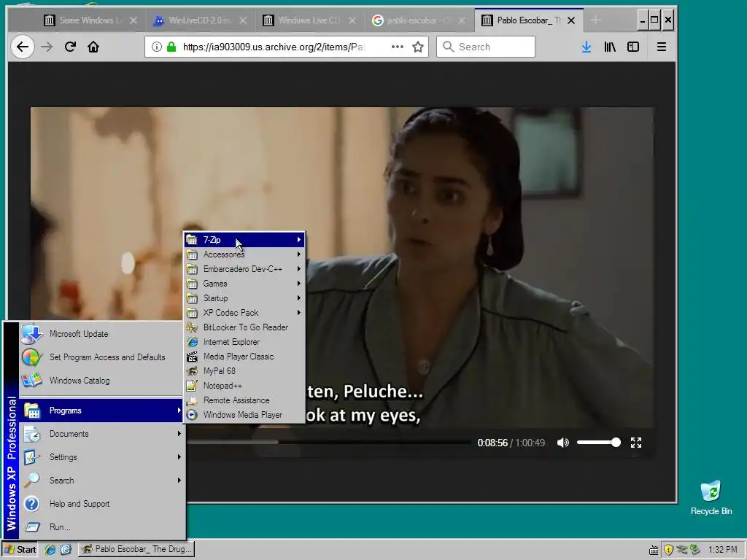The height and width of the screenshot is (560, 747).
Task: Expand the Documents Start menu item
Action: (101, 434)
